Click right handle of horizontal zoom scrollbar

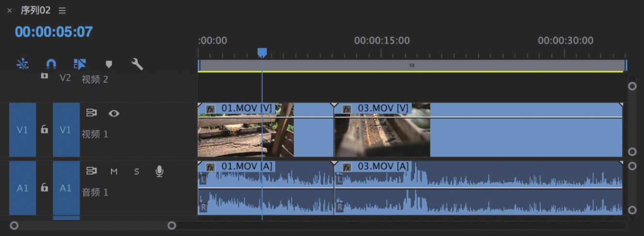172,225
